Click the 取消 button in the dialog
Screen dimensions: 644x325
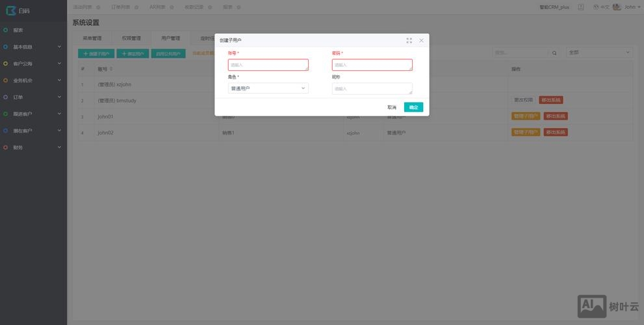(x=392, y=107)
